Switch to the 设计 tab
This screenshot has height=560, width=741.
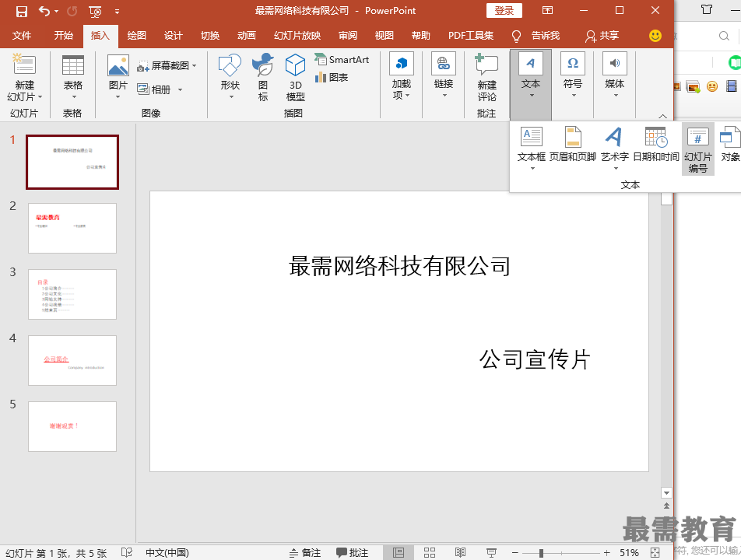coord(174,36)
